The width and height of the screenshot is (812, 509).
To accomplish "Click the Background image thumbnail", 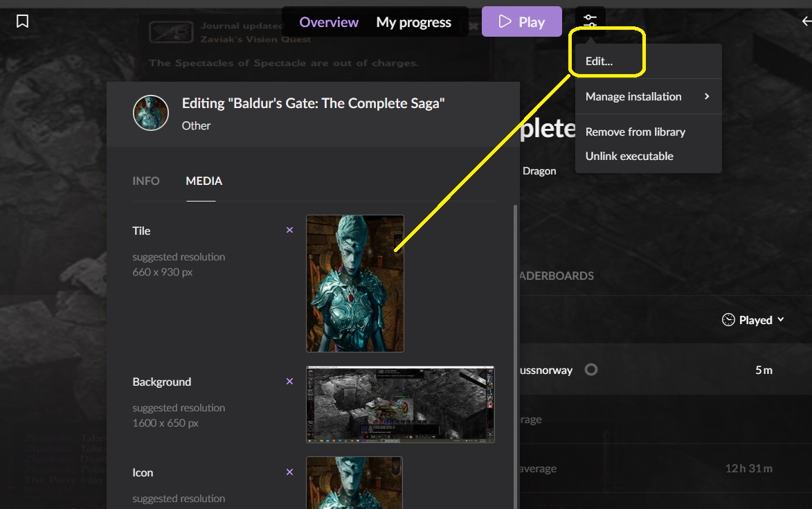I will [x=400, y=404].
